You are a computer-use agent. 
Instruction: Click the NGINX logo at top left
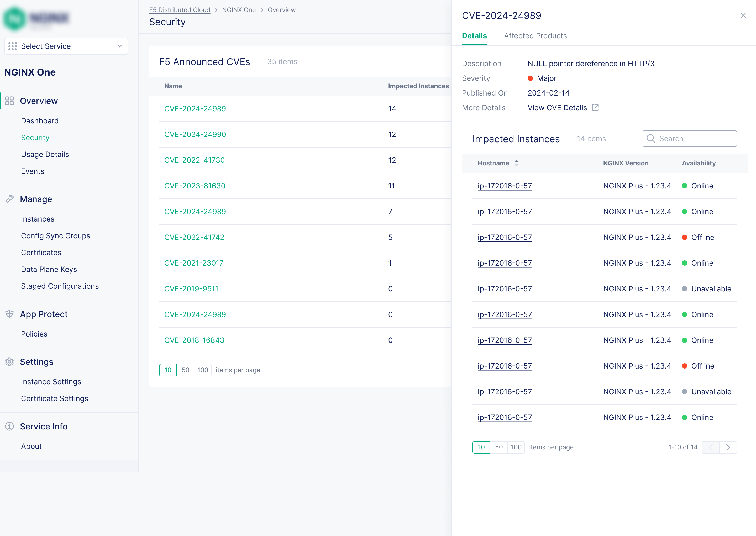(15, 18)
